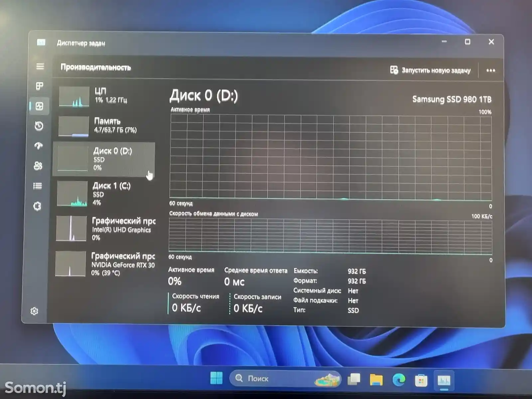Open the Task Manager hamburger navigation menu
The height and width of the screenshot is (399, 532).
tap(40, 66)
